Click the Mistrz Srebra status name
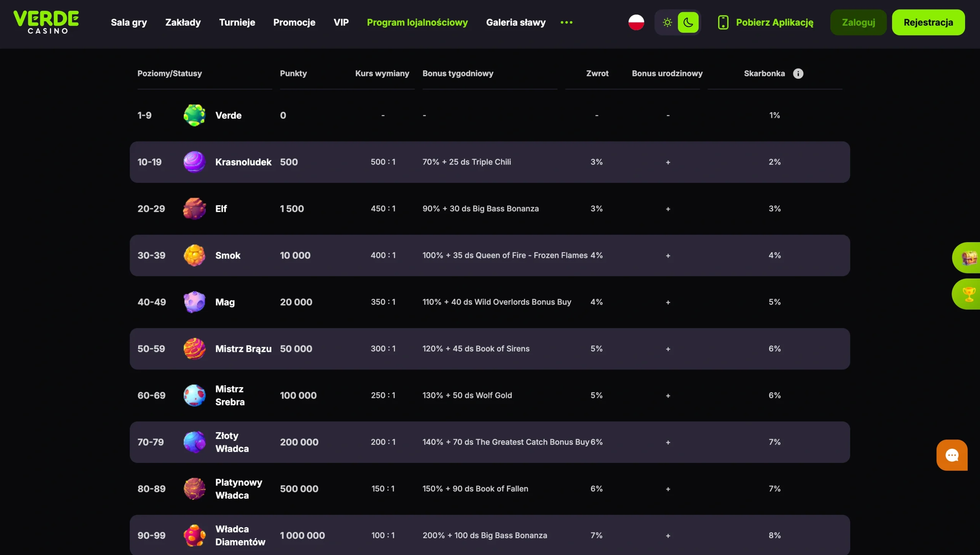 pos(230,395)
